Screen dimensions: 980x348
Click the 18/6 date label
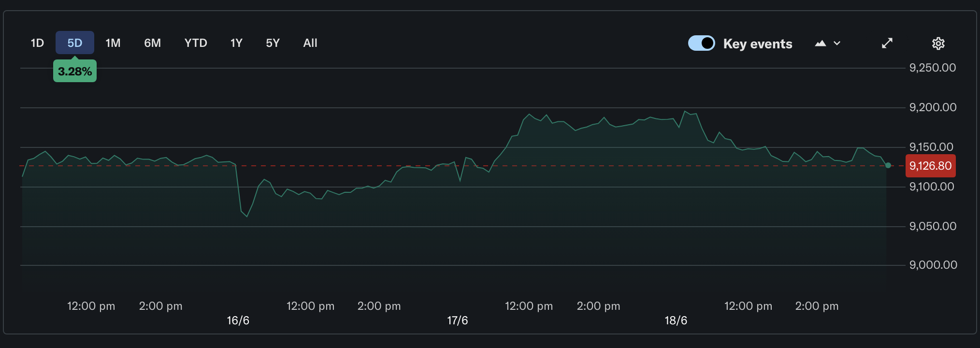pyautogui.click(x=676, y=320)
